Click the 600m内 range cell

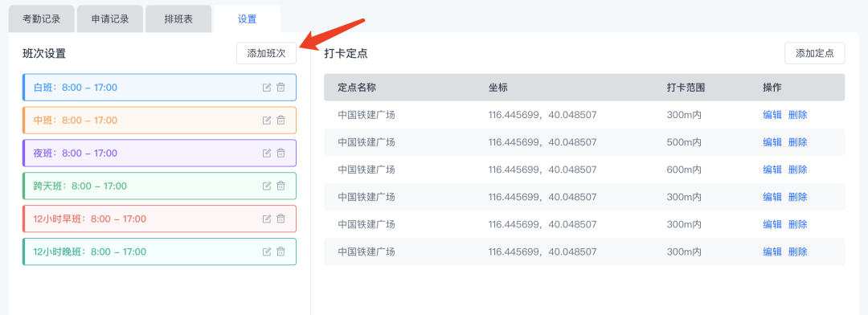tap(684, 170)
